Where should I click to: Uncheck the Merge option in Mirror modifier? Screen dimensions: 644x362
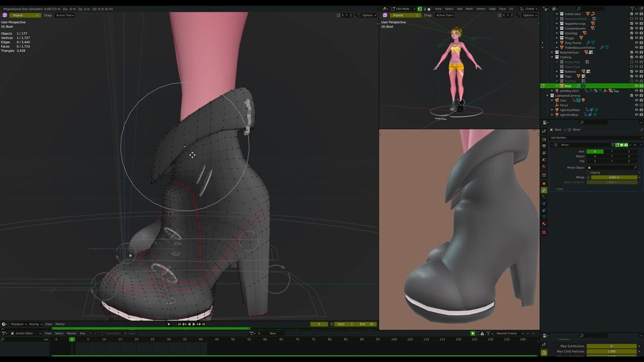(x=588, y=177)
